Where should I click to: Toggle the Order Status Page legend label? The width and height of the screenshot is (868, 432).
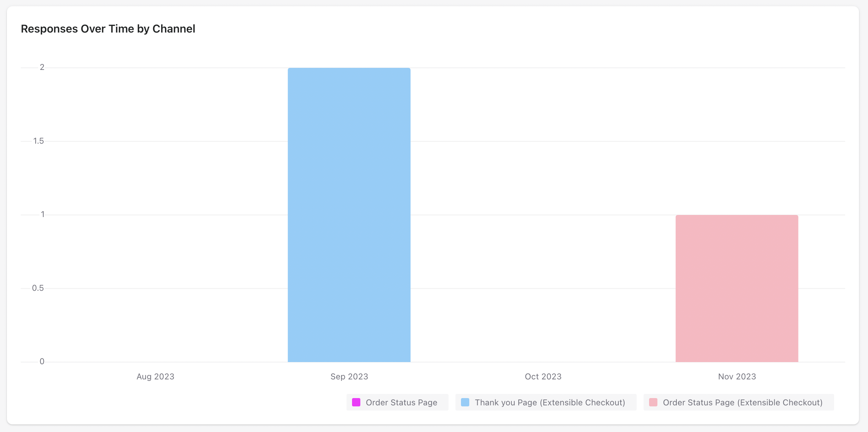click(401, 403)
